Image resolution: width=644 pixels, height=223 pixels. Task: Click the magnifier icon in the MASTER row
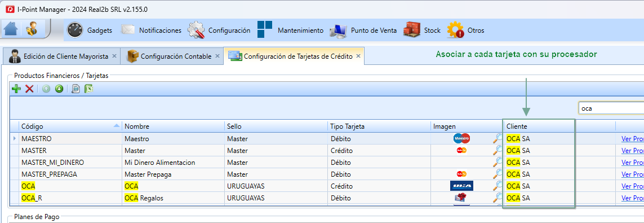point(498,150)
